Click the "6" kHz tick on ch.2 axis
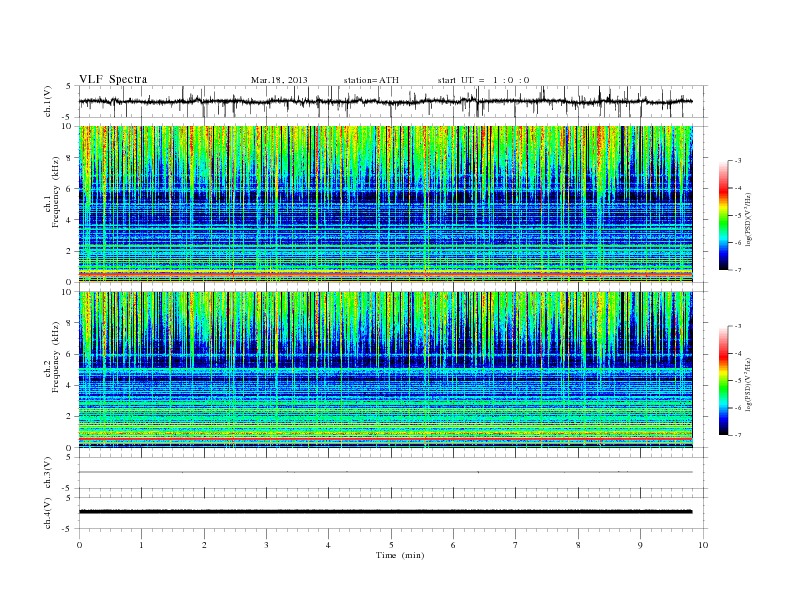This screenshot has height=612, width=792. [x=70, y=354]
